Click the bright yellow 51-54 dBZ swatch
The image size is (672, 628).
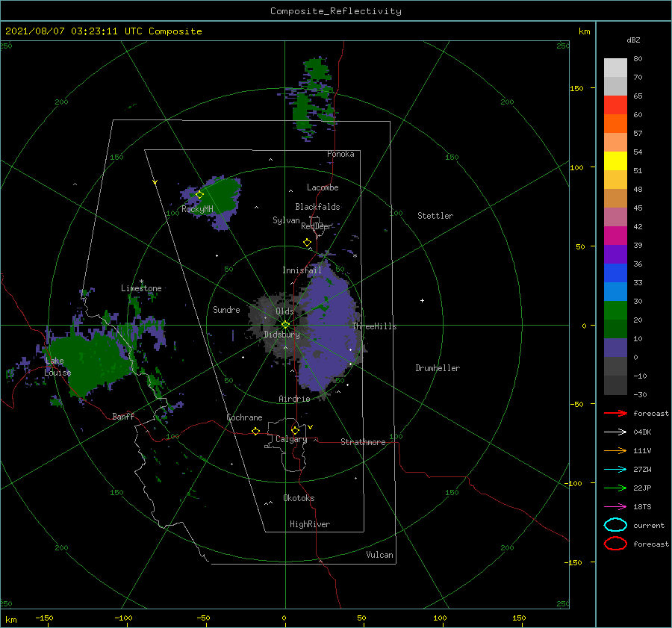[x=615, y=161]
